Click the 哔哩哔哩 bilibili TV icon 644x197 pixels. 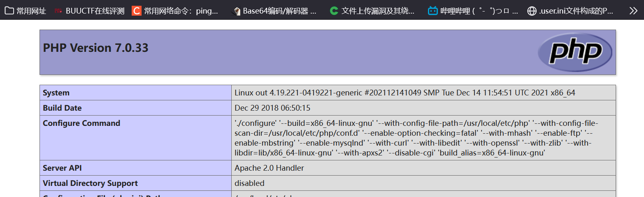coord(432,11)
